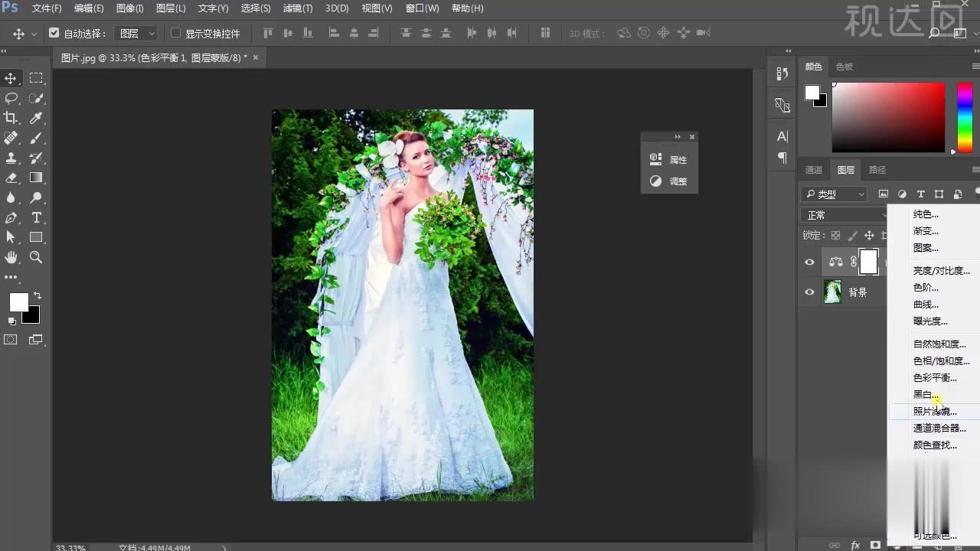Open the Move tool preset picker arrow
The image size is (980, 551).
[34, 34]
